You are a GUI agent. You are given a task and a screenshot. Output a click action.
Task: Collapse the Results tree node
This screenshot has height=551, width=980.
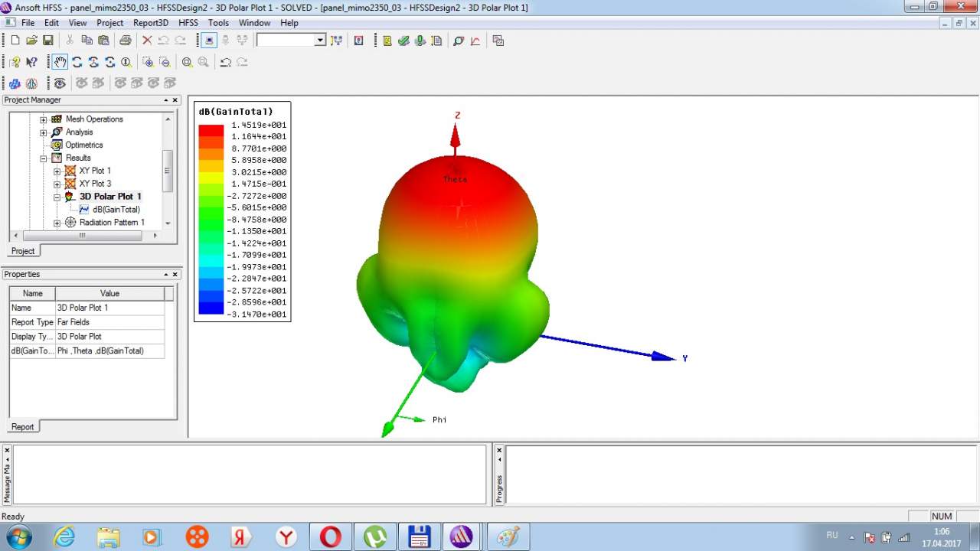coord(44,158)
